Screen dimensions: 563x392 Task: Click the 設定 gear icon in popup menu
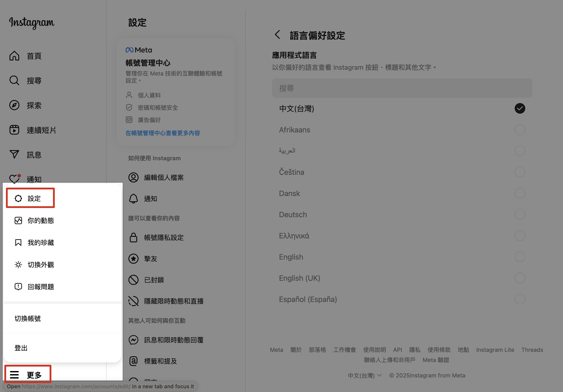[18, 198]
